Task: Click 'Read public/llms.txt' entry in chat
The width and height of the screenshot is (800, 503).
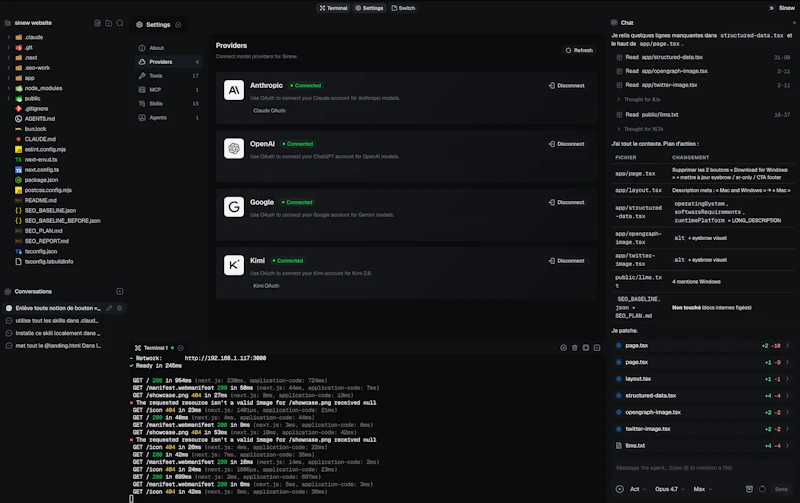Action: 703,115
